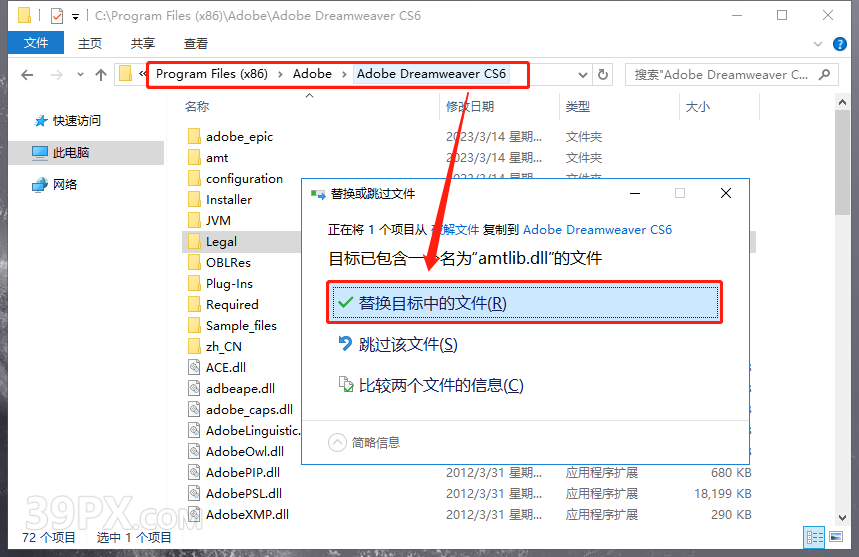Screen dimensions: 859x557
Task: Select the Installer folder icon
Action: (194, 199)
